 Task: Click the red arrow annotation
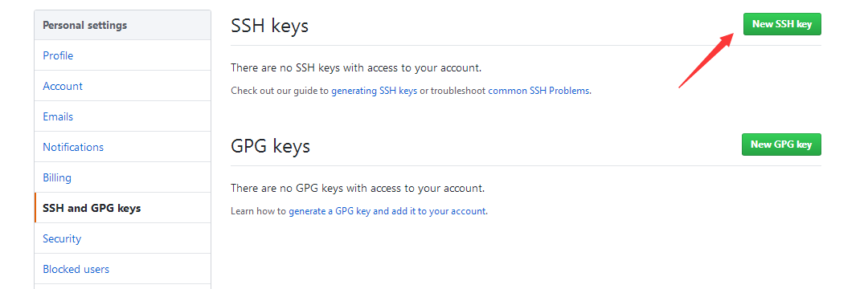coord(706,60)
